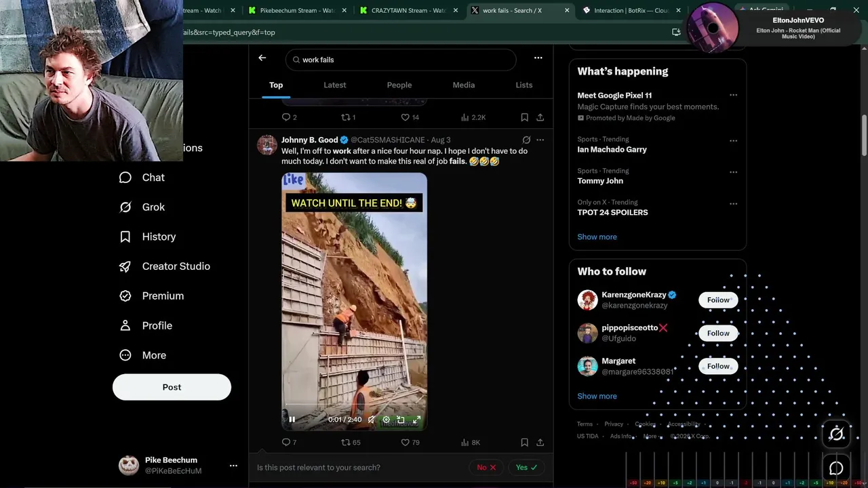Switch to the Top search tab
This screenshot has height=488, width=868.
[276, 85]
